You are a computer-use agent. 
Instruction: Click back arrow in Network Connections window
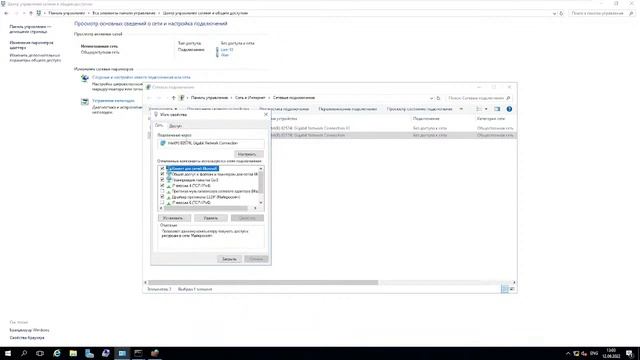click(x=149, y=98)
